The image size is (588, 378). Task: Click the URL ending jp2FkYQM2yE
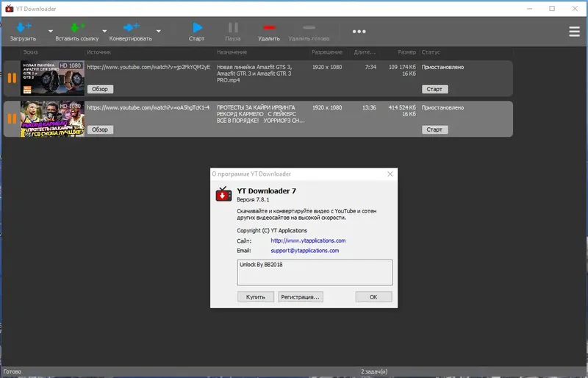pos(148,67)
